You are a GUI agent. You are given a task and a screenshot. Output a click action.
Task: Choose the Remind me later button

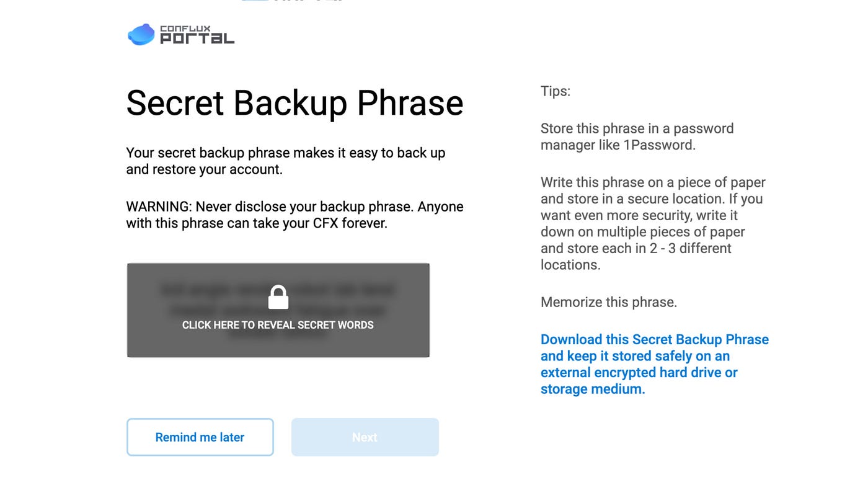pos(200,437)
